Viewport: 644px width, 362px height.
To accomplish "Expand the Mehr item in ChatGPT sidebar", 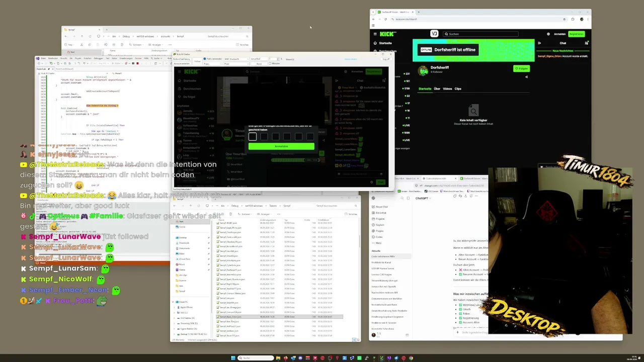I will click(378, 243).
